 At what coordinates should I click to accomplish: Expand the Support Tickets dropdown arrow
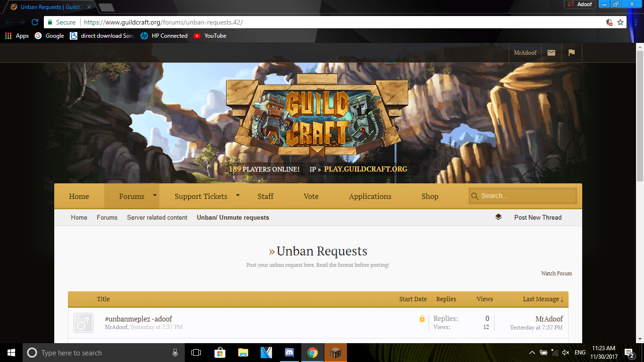pos(238,195)
